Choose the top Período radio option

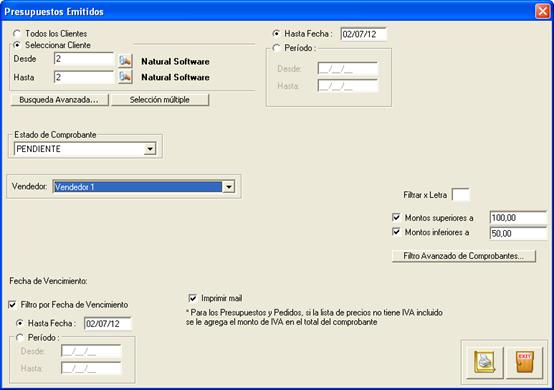click(276, 48)
